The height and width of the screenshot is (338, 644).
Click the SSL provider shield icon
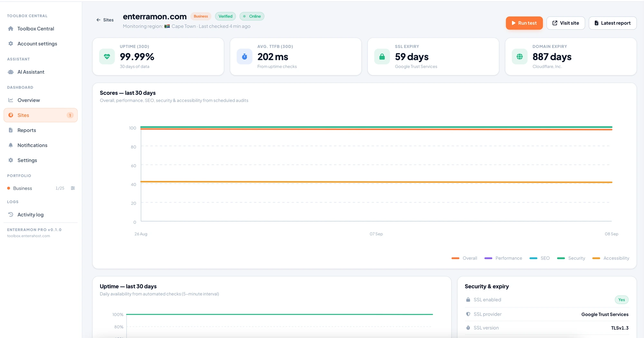point(468,314)
